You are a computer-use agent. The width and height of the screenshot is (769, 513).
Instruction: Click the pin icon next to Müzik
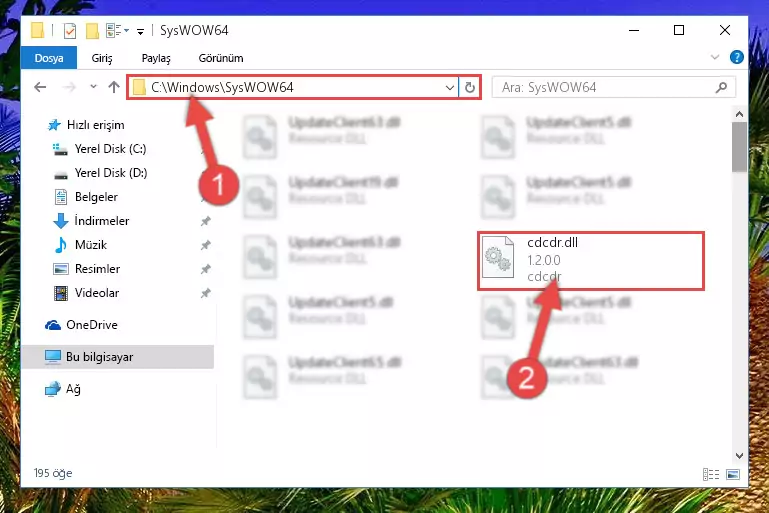pyautogui.click(x=205, y=245)
